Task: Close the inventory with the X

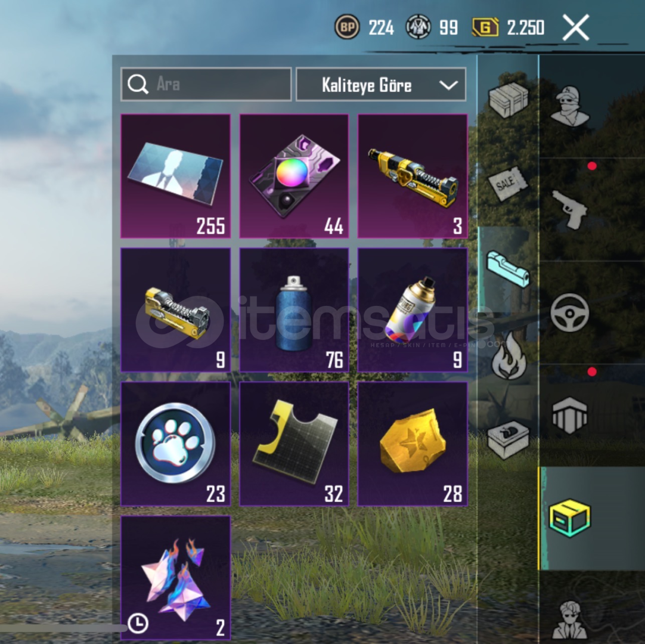Action: pos(575,27)
